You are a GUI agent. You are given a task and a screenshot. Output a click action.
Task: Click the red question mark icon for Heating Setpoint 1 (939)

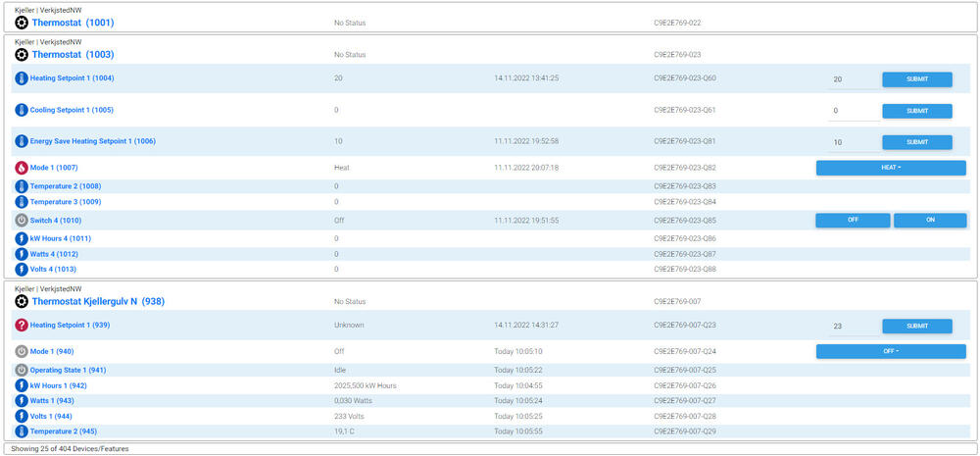pyautogui.click(x=22, y=325)
